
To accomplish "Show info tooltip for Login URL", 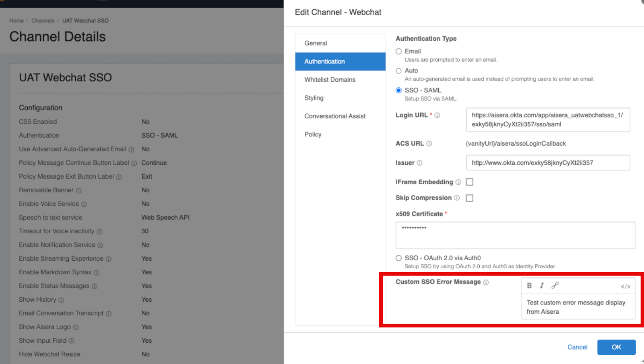I will (437, 115).
